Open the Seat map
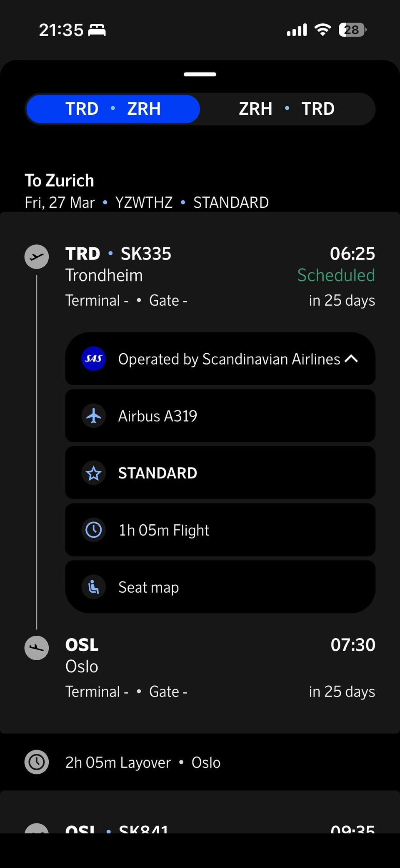The height and width of the screenshot is (868, 400). 220,587
